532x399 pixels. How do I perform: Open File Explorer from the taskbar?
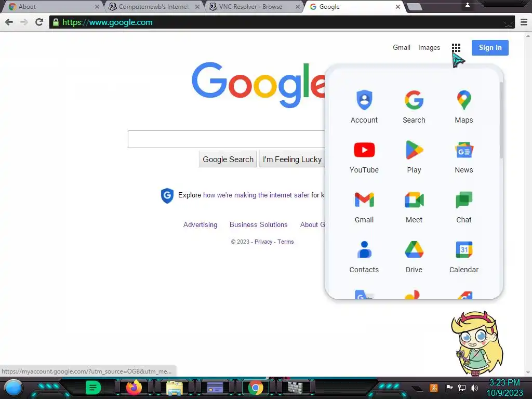point(175,388)
